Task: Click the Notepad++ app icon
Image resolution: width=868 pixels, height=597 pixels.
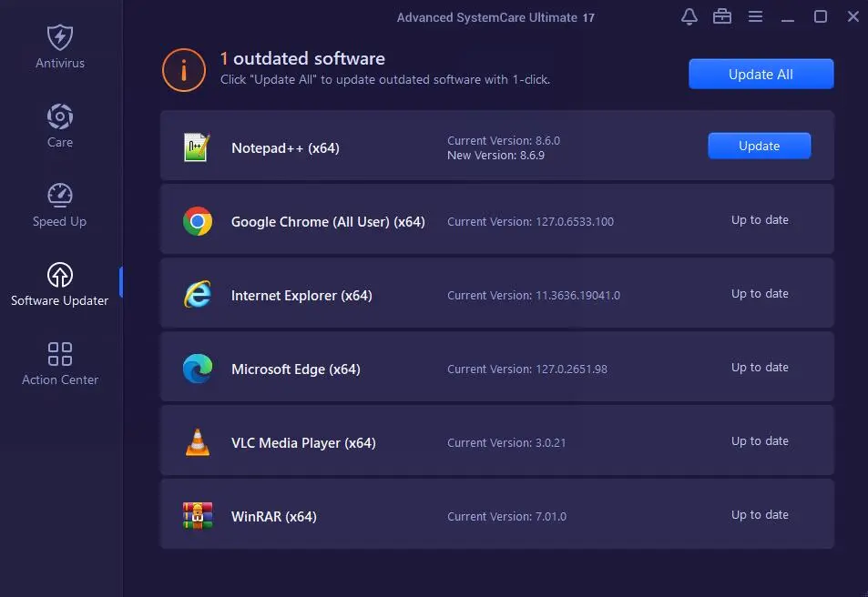Action: [x=197, y=147]
